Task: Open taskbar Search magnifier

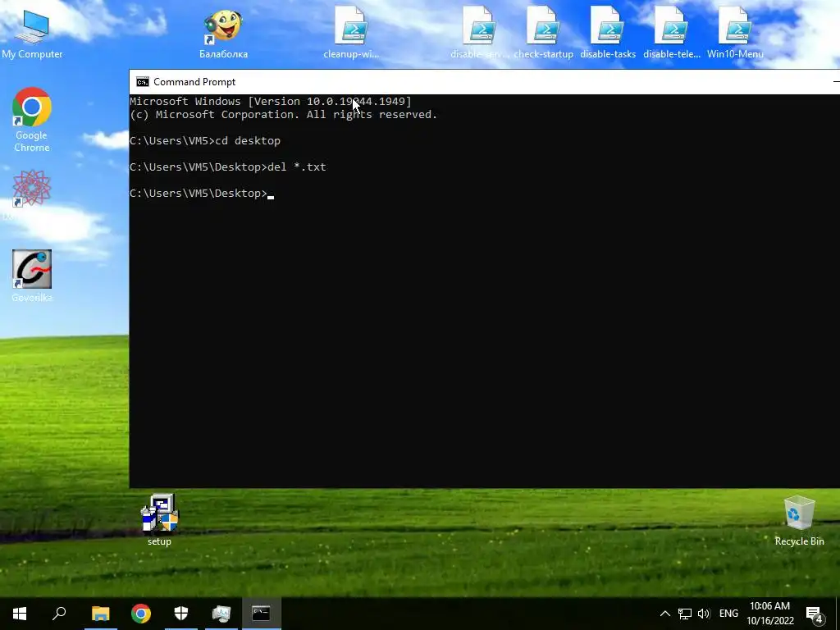Action: tap(59, 614)
